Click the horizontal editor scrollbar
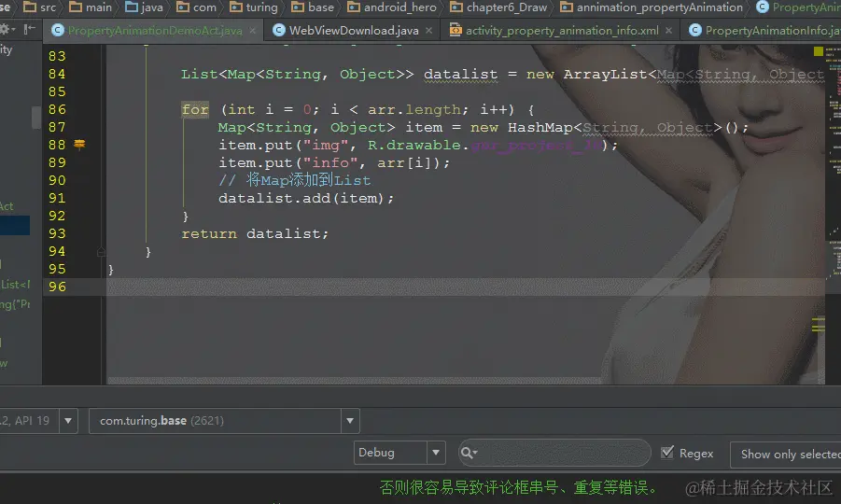Viewport: 841px width, 504px height. point(354,381)
